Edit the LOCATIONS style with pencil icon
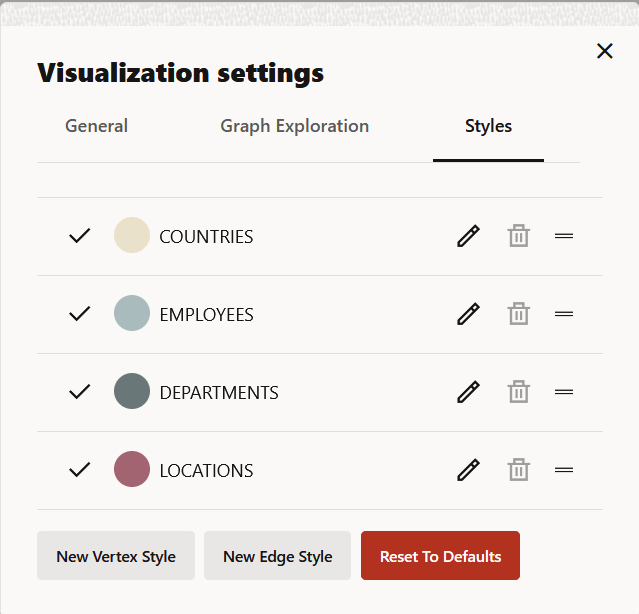The height and width of the screenshot is (614, 639). [468, 470]
